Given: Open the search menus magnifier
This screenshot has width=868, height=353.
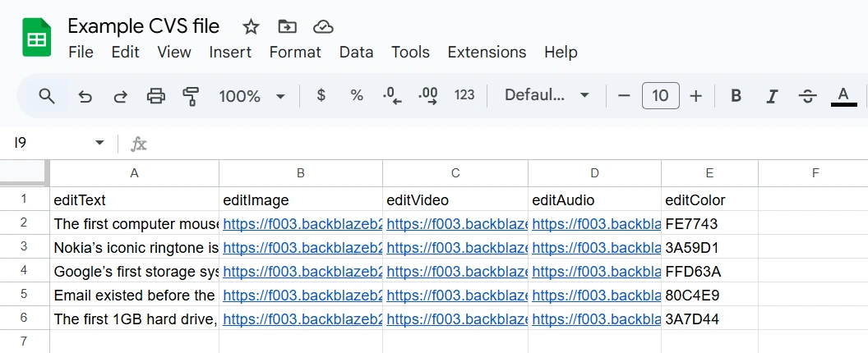Looking at the screenshot, I should 47,96.
